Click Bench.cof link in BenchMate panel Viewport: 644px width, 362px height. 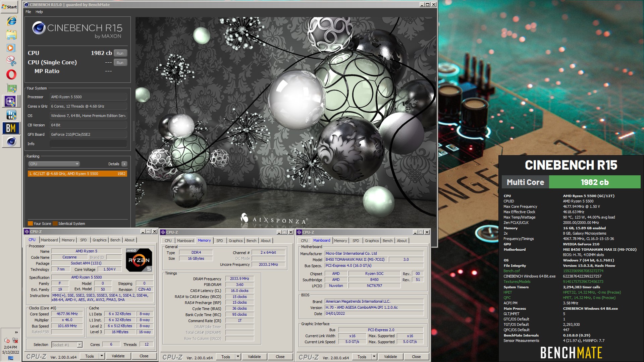(512, 271)
